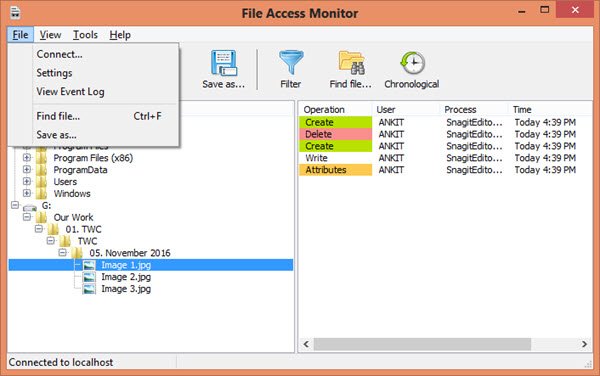Click the G: drive icon
Screen dimensions: 600x376
click(29, 207)
